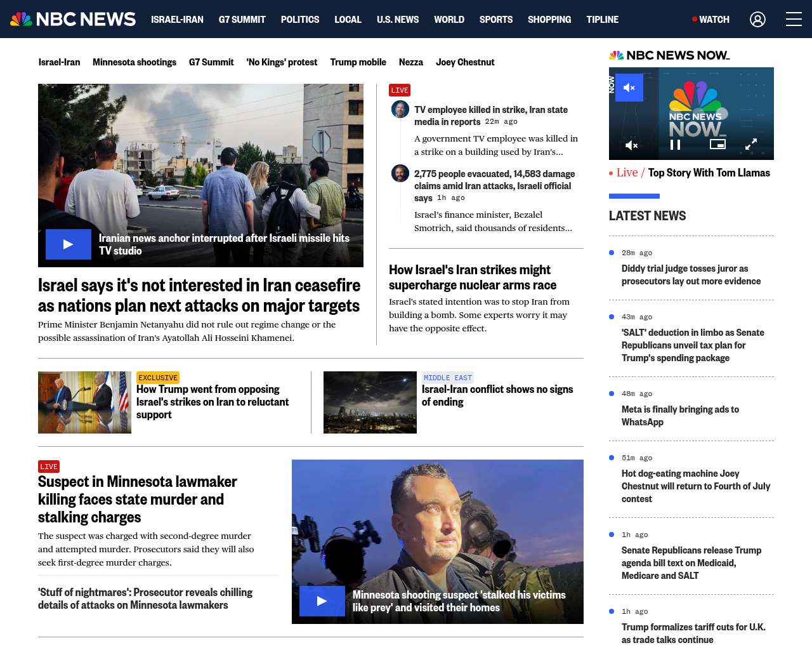812x650 pixels.
Task: Open Israel not interested in ceasefire headline
Action: pyautogui.click(x=199, y=295)
